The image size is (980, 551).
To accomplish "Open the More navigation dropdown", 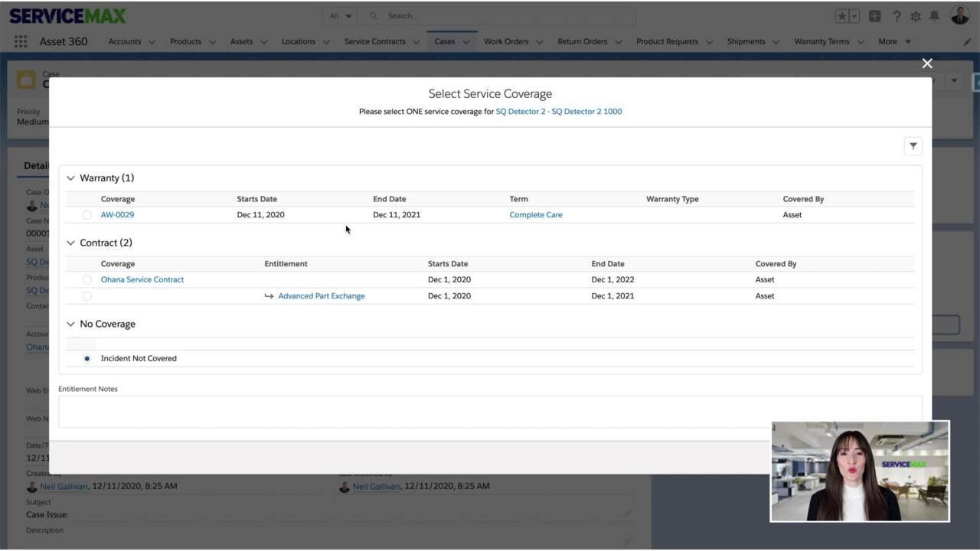I will pyautogui.click(x=894, y=41).
